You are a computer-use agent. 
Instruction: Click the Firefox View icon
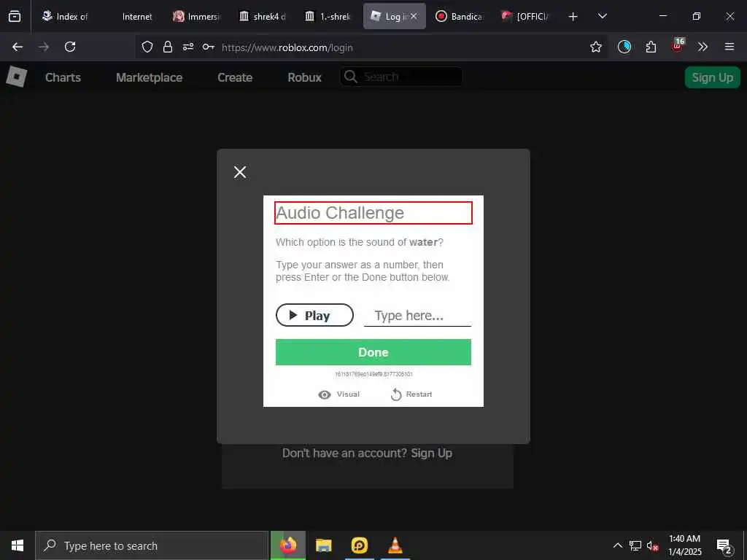[x=15, y=16]
